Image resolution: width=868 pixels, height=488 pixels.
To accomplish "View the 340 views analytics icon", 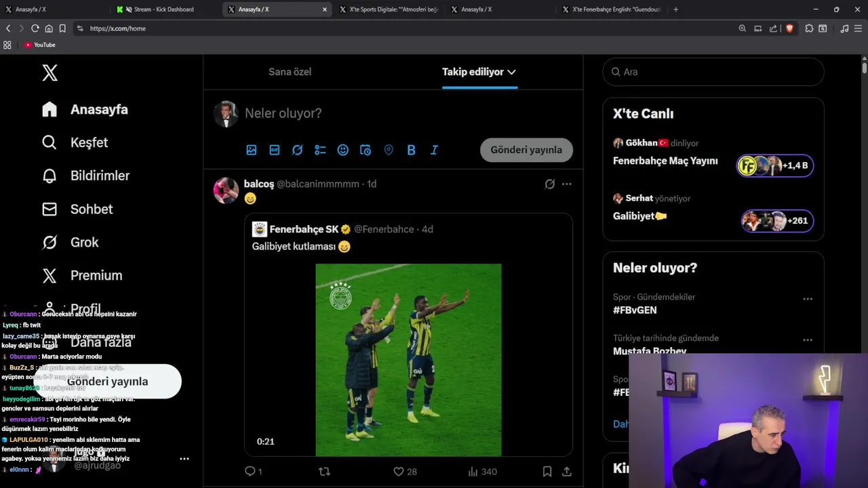I will (473, 471).
